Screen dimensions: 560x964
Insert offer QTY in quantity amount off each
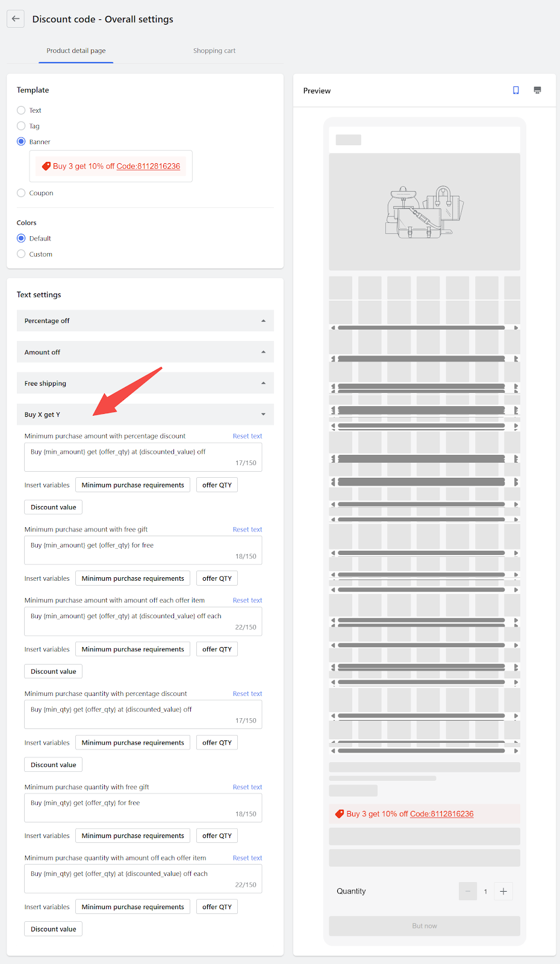pos(217,907)
